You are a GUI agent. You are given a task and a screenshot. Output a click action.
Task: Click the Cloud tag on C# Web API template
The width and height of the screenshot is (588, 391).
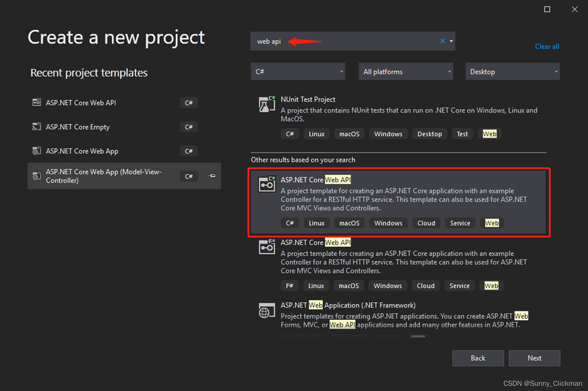(x=426, y=223)
